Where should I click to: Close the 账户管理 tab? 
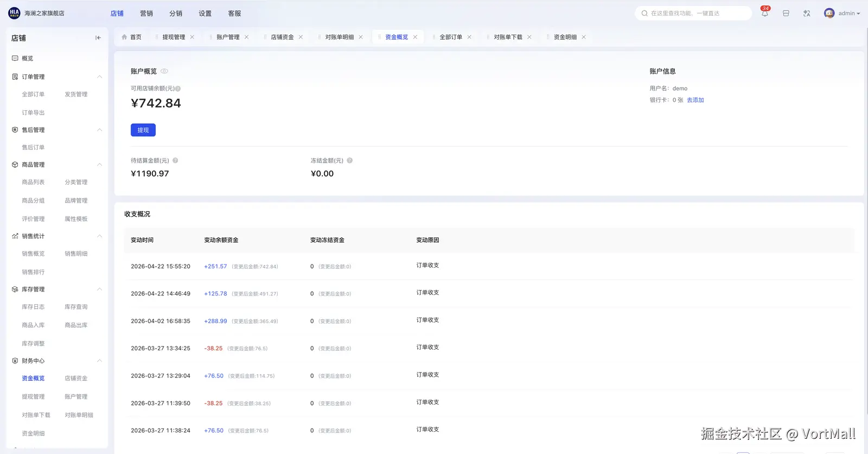[246, 37]
